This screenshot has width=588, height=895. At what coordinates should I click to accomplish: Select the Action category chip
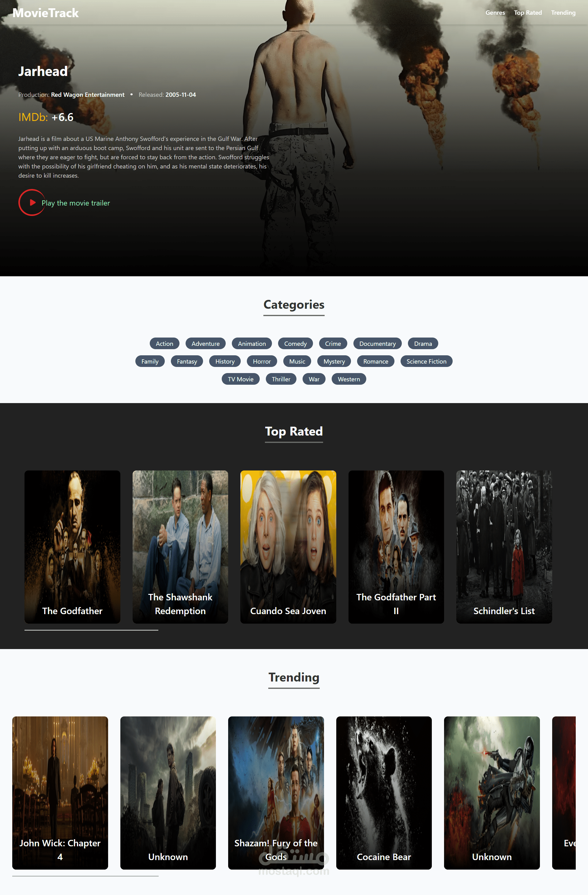[164, 343]
